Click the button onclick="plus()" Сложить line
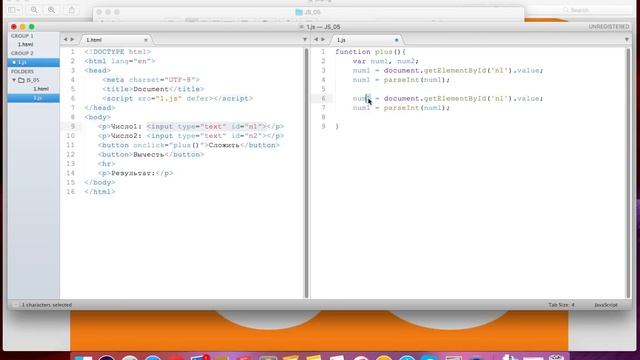 tap(189, 145)
